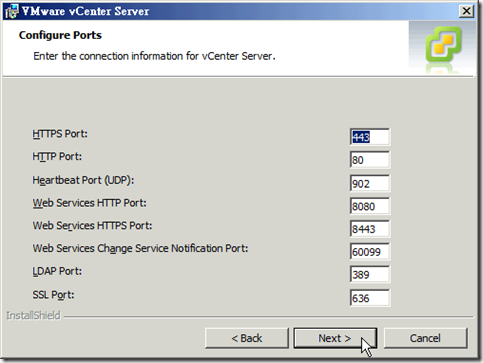
Task: Click the green VMware vSphere logo
Action: [x=443, y=45]
